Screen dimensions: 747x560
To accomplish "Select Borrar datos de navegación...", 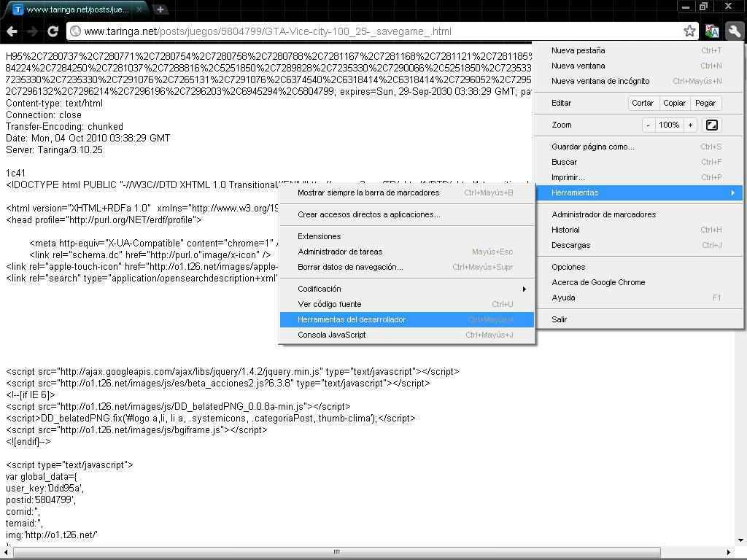I will [407, 267].
